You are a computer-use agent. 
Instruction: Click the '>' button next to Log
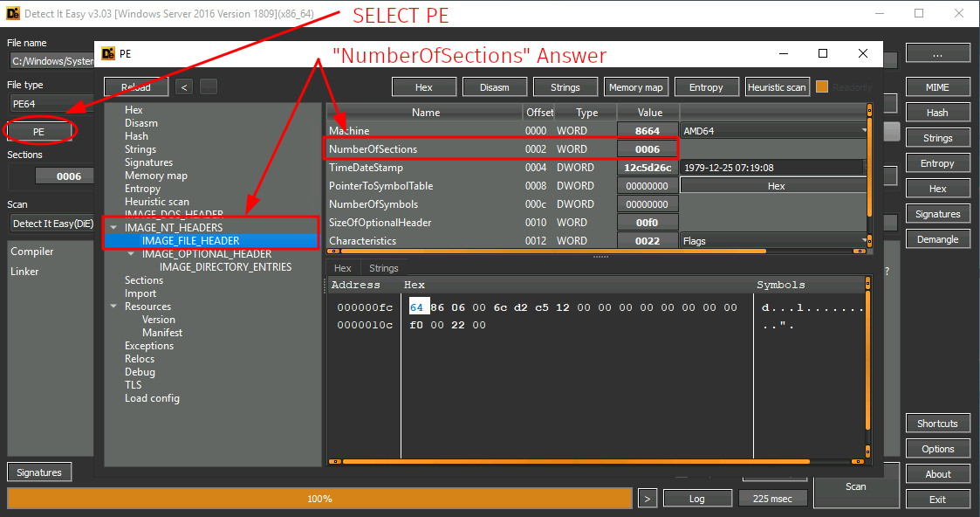647,498
